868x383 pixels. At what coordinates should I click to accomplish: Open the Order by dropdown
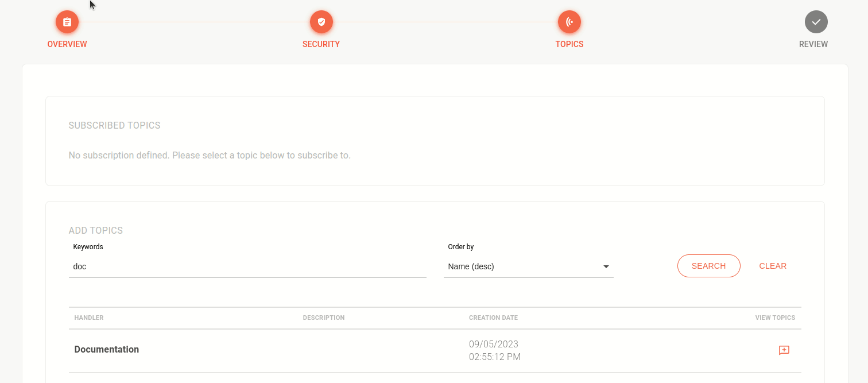528,266
